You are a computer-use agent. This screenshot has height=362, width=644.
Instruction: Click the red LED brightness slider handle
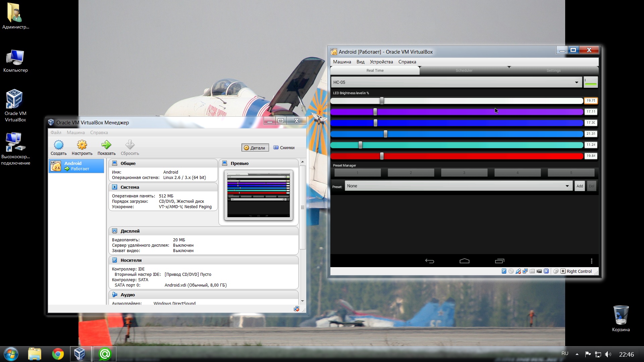click(382, 156)
